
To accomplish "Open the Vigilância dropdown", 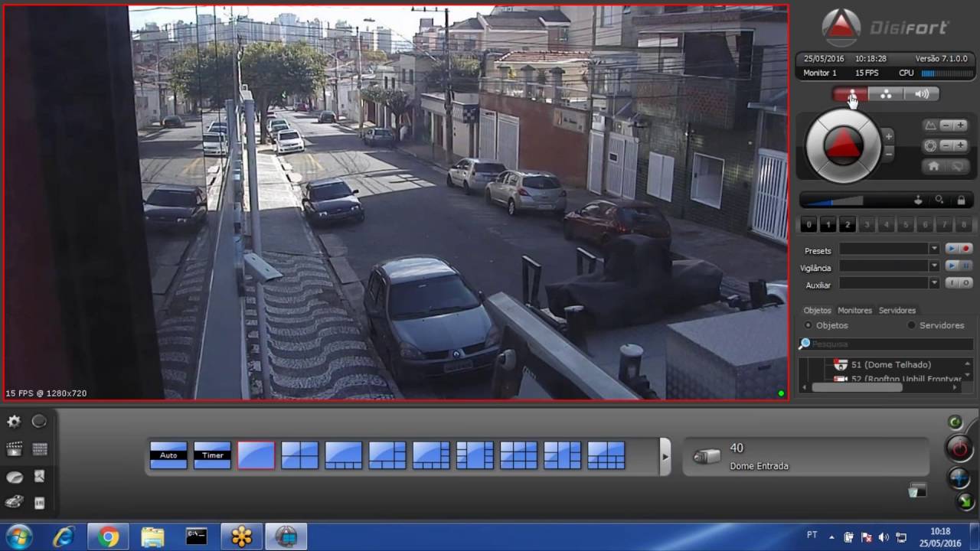I will pos(933,266).
